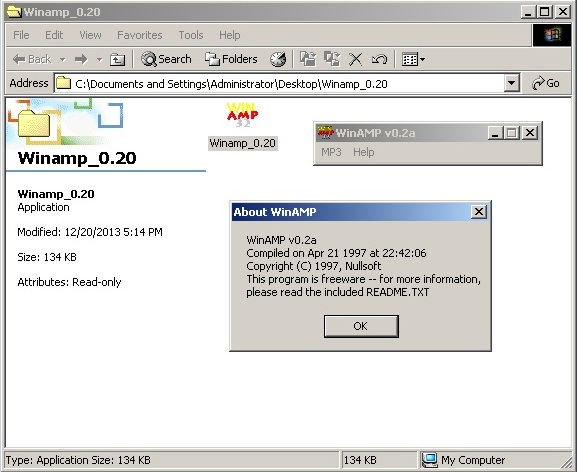
Task: Open the Views dropdown button
Action: 413,59
